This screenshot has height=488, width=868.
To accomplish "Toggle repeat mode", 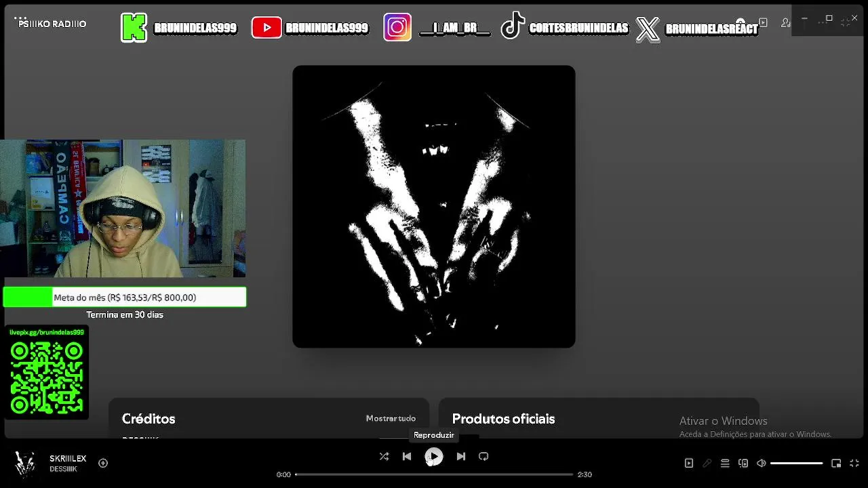I will coord(484,456).
